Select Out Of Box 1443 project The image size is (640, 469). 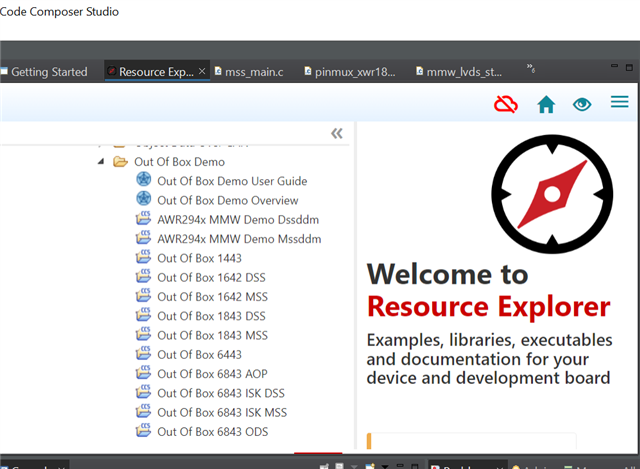[x=200, y=258]
